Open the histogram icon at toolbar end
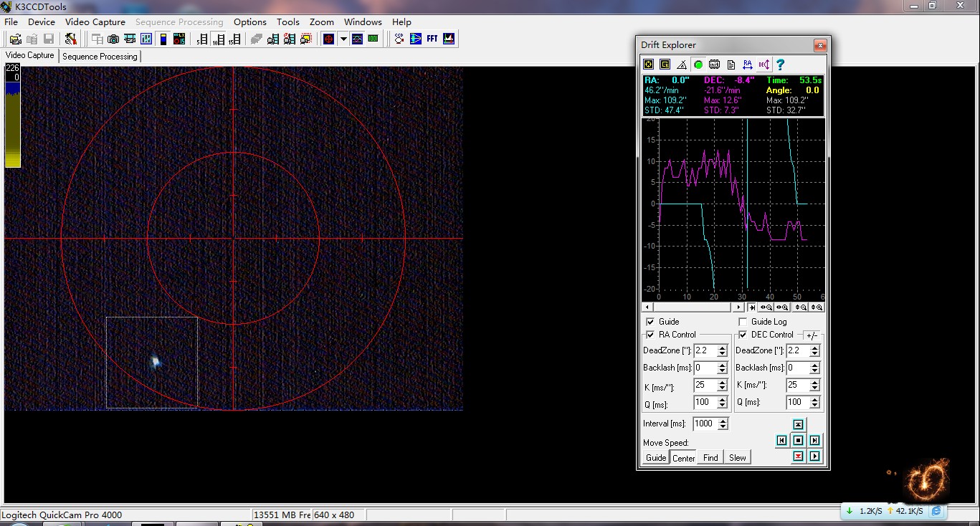The width and height of the screenshot is (980, 526). click(449, 39)
